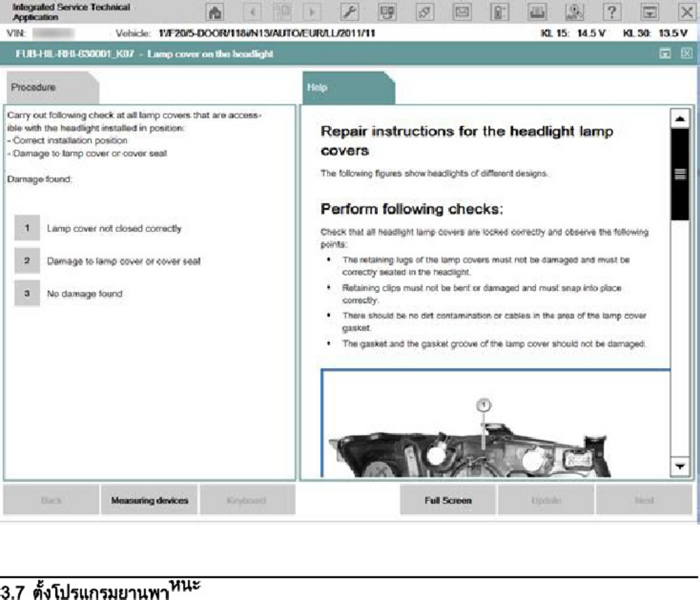Click the Full Screen button
700x600 pixels.
[x=448, y=501]
